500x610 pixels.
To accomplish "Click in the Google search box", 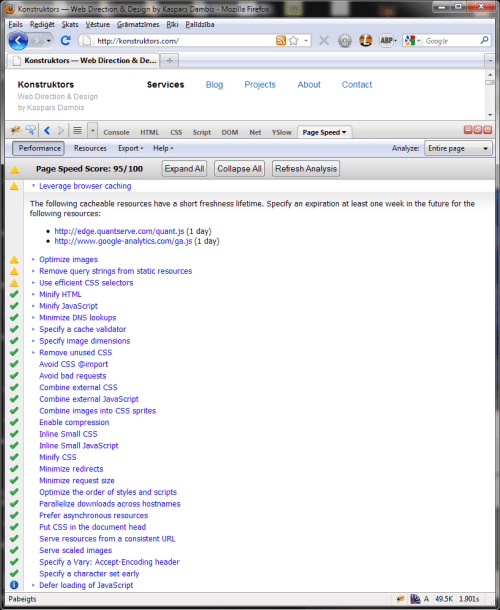I will tap(451, 40).
